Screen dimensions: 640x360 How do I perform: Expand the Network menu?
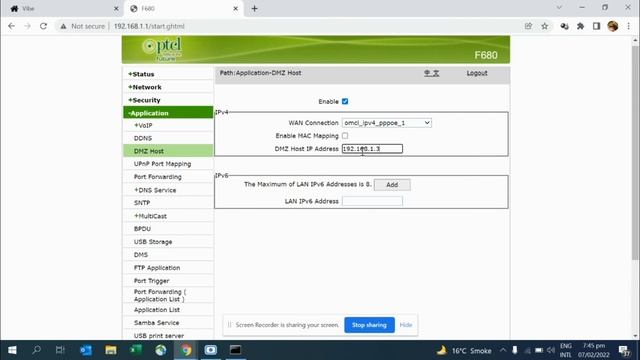point(145,87)
